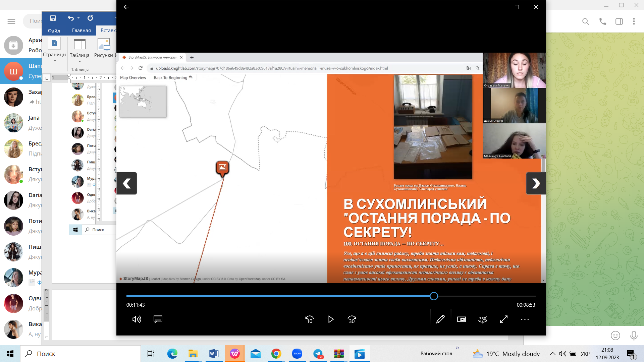The image size is (644, 362).
Task: Open Telegram hamburger menu
Action: tap(11, 21)
